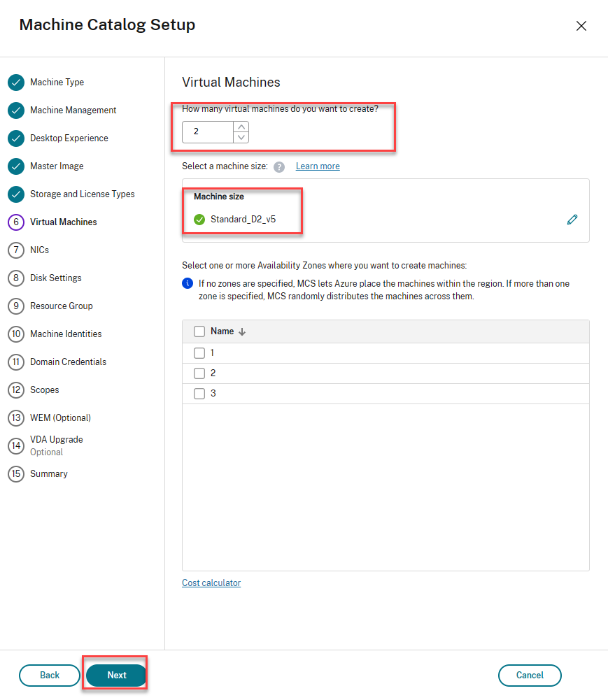Tick the Availability Zone 3 checkbox
608x700 pixels.
[x=199, y=394]
